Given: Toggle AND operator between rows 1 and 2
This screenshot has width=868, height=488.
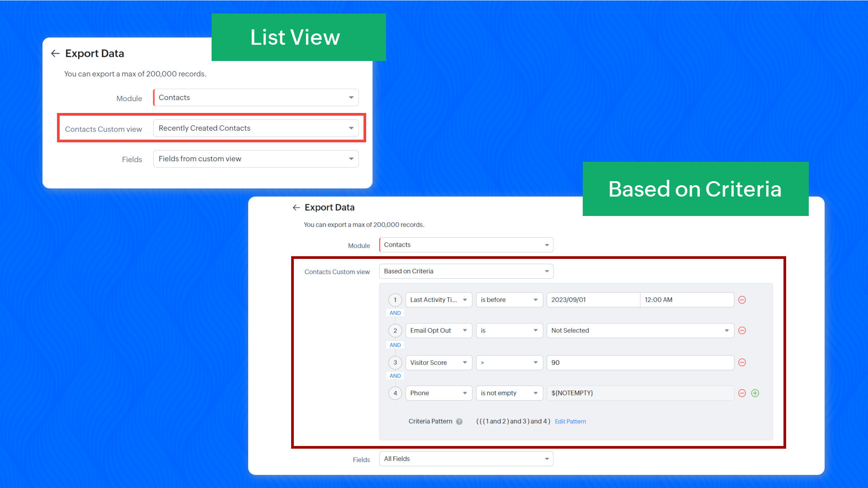Looking at the screenshot, I should 395,313.
